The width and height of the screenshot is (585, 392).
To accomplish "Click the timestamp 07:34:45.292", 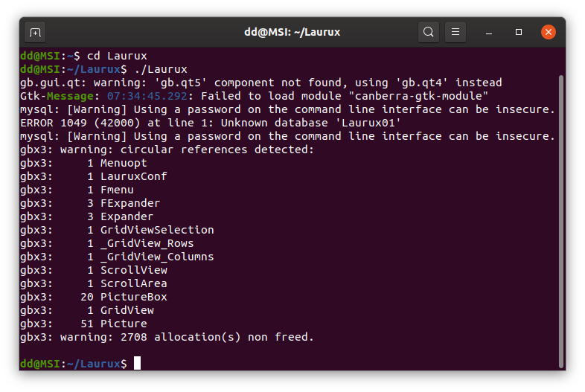I will coord(147,96).
